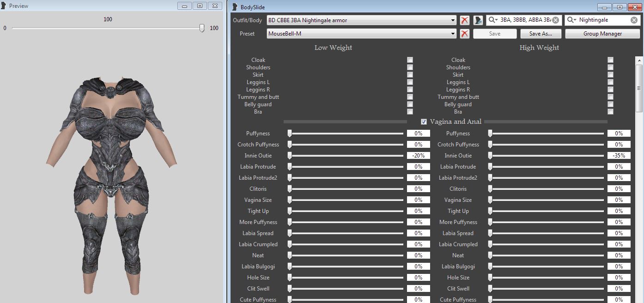Edit Low Weight Neat percentage field

coord(418,255)
